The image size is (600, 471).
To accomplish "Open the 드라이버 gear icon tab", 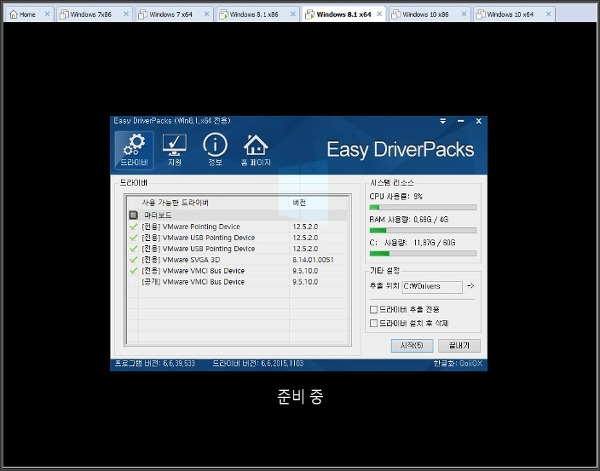I will (134, 150).
